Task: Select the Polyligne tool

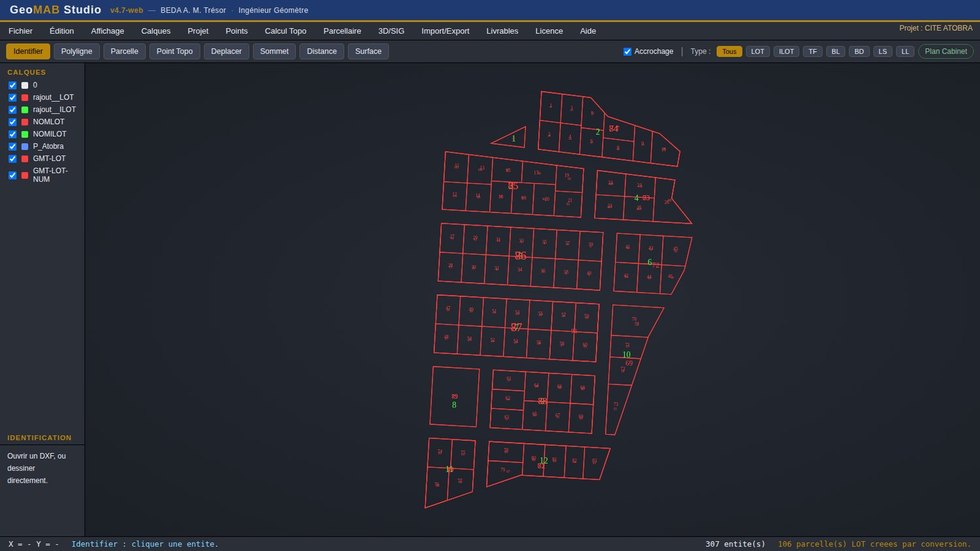Action: (76, 51)
